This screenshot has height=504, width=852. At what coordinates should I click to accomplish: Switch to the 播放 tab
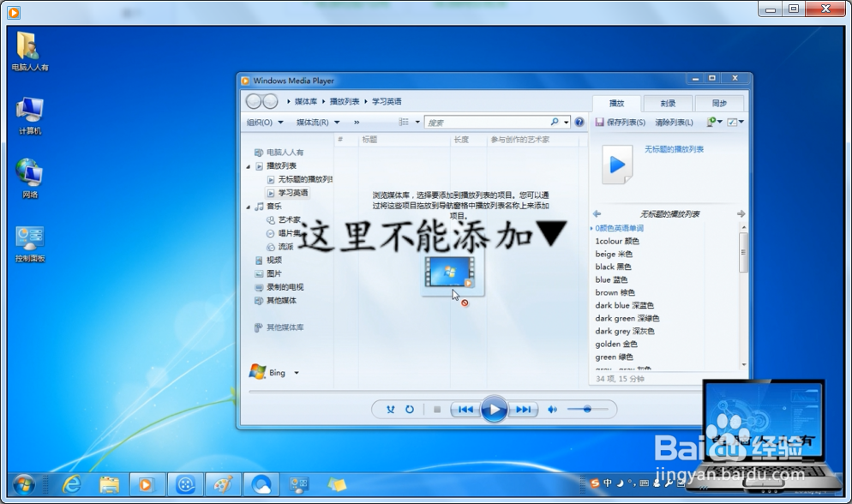click(616, 103)
